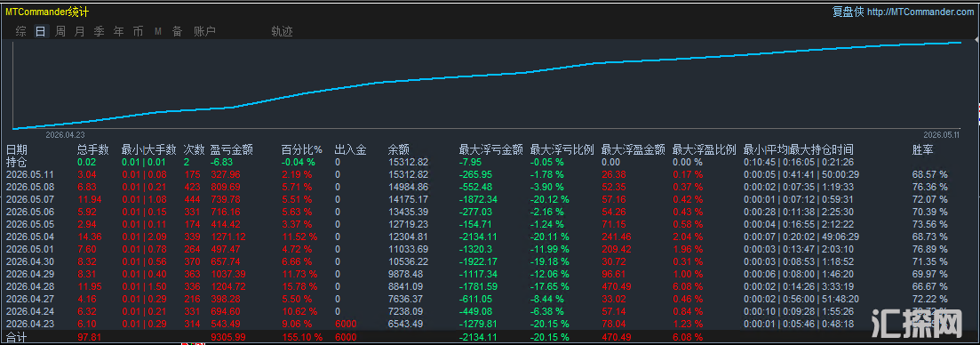Click the 最小|平均|最大持仓时间 header
Viewport: 980px width, 345px height.
[799, 150]
